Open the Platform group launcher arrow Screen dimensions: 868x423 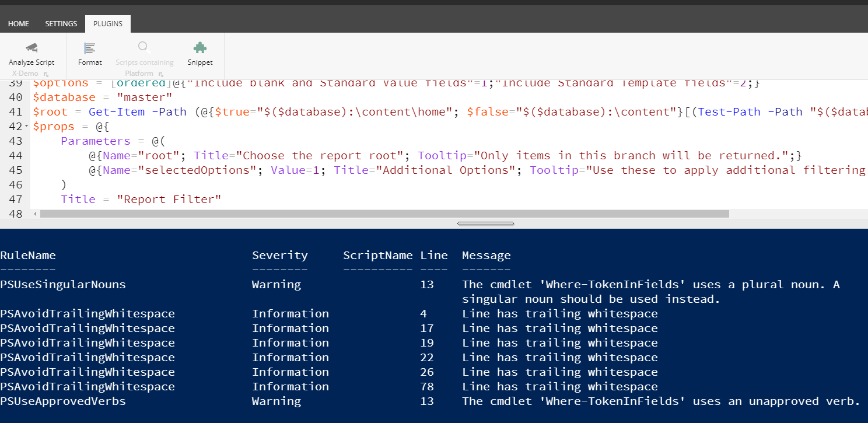point(160,74)
